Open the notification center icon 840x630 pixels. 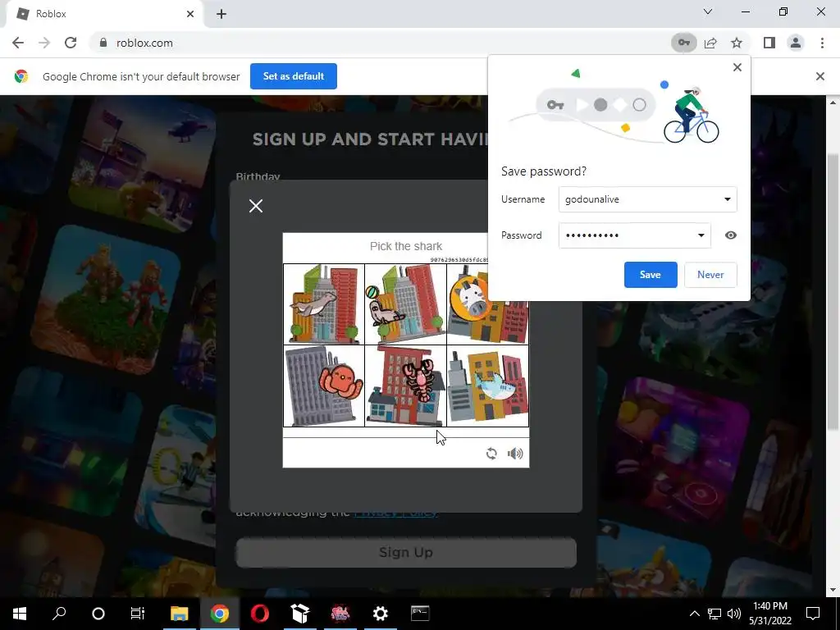pos(813,614)
